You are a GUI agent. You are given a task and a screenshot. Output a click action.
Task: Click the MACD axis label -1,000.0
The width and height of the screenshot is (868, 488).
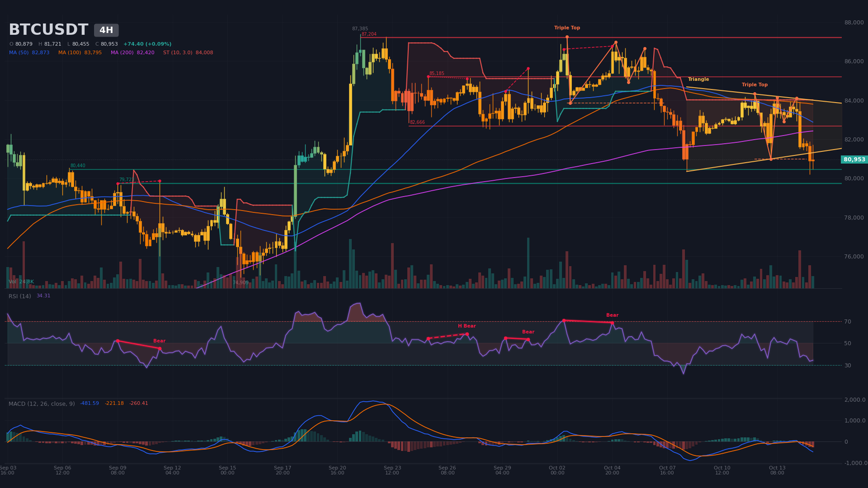coord(856,463)
